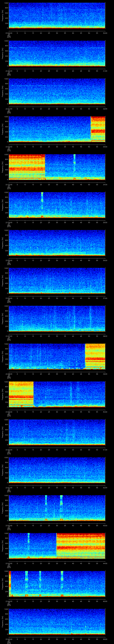Click the 23:41:00 start time label

[9, 488]
